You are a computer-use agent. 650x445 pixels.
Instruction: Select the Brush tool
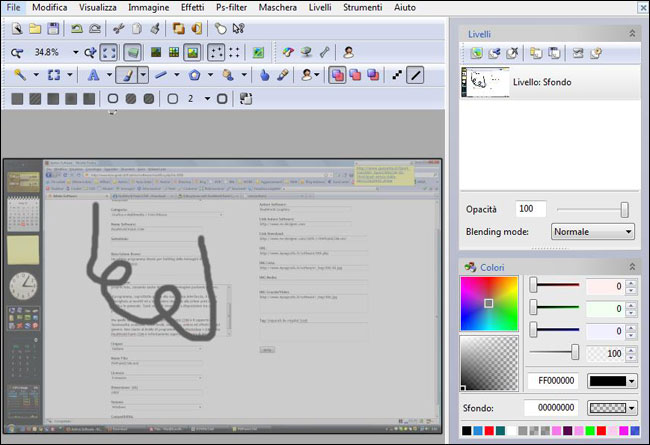(x=127, y=75)
